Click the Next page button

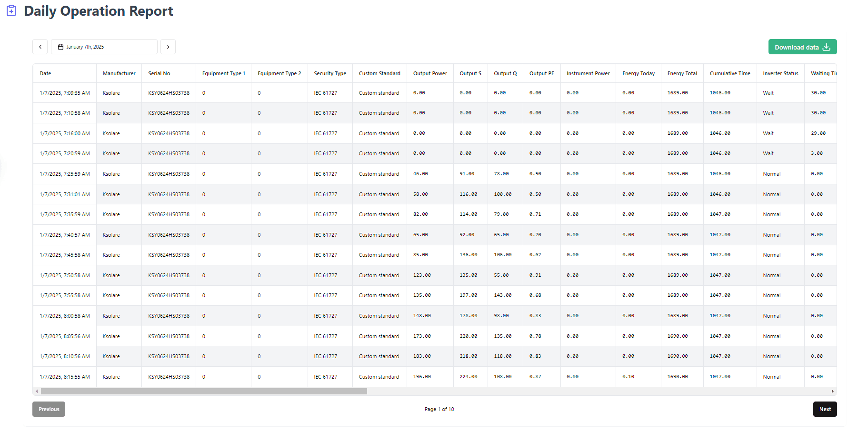825,409
